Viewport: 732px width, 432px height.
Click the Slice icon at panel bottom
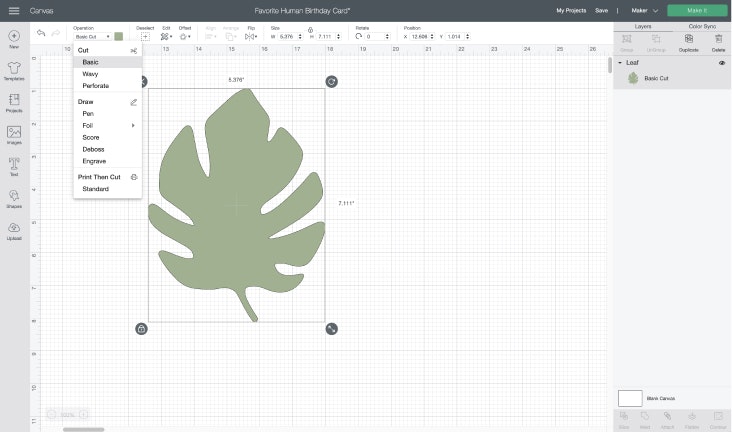pyautogui.click(x=624, y=416)
